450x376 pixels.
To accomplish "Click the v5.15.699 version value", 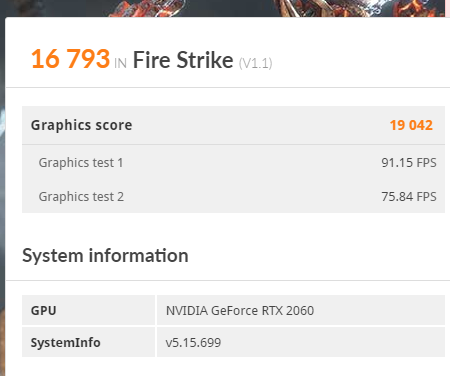I will click(193, 343).
